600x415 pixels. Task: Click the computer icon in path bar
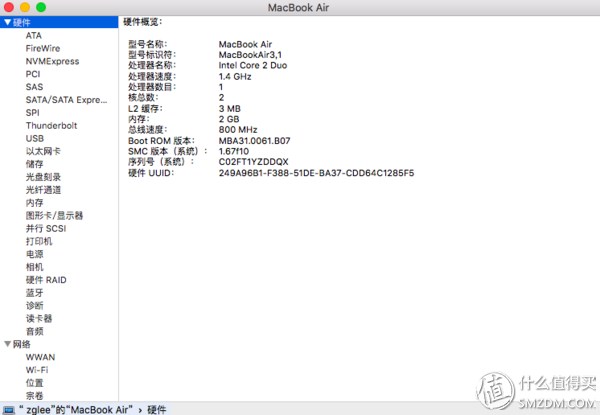(x=9, y=410)
